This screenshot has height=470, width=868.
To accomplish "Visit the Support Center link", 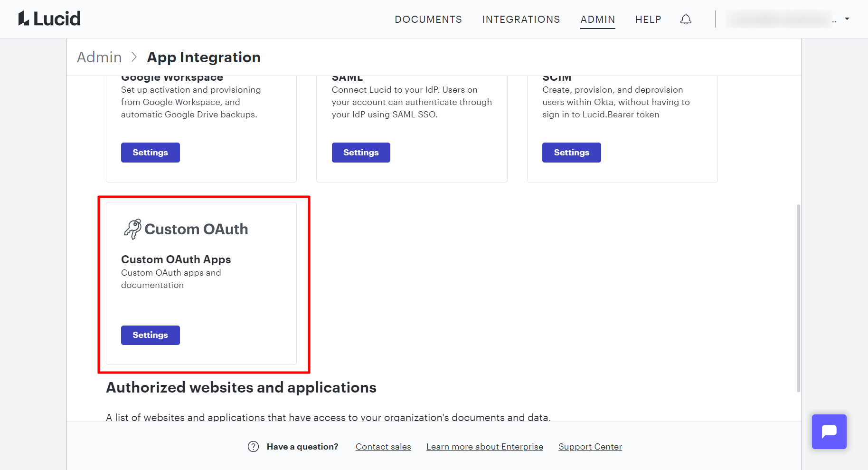I will click(x=590, y=447).
